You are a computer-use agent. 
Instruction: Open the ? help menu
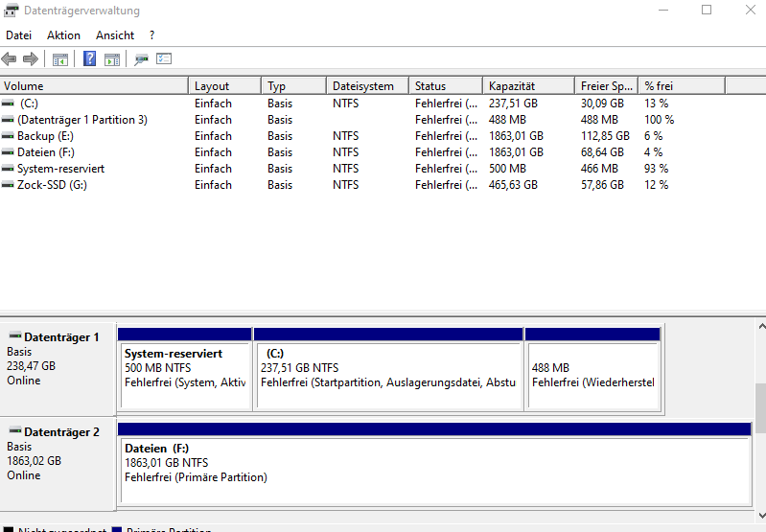click(151, 35)
